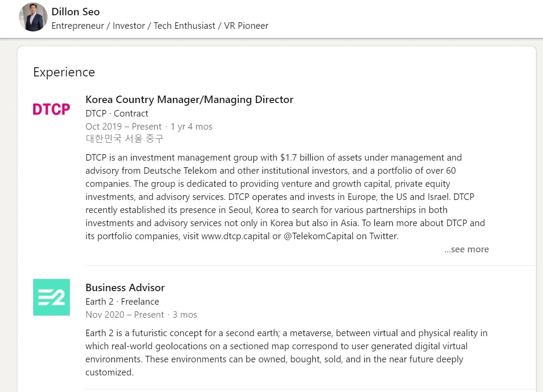Click the Dillon Seo name header
The width and height of the screenshot is (543, 392).
click(x=76, y=12)
